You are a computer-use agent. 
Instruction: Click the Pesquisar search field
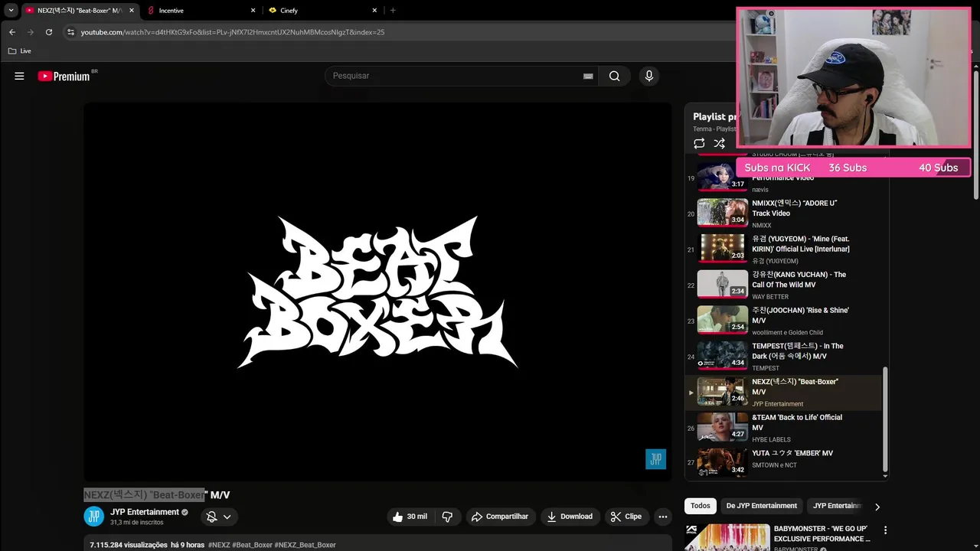456,76
